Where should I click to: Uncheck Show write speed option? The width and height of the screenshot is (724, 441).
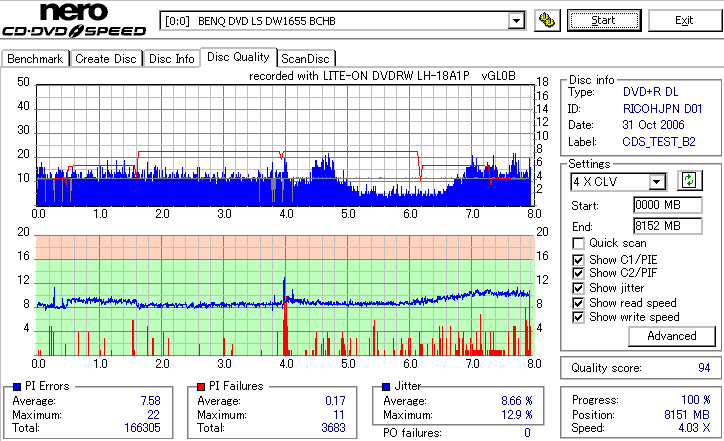click(x=578, y=317)
